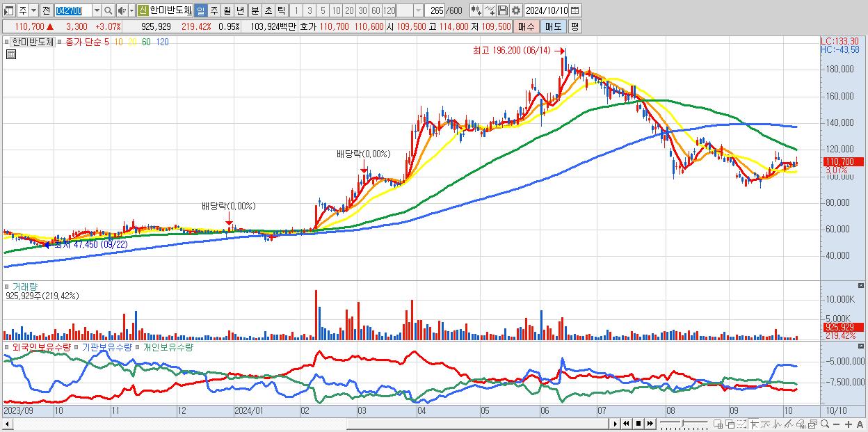Click the 042700 stock code input field

73,10
